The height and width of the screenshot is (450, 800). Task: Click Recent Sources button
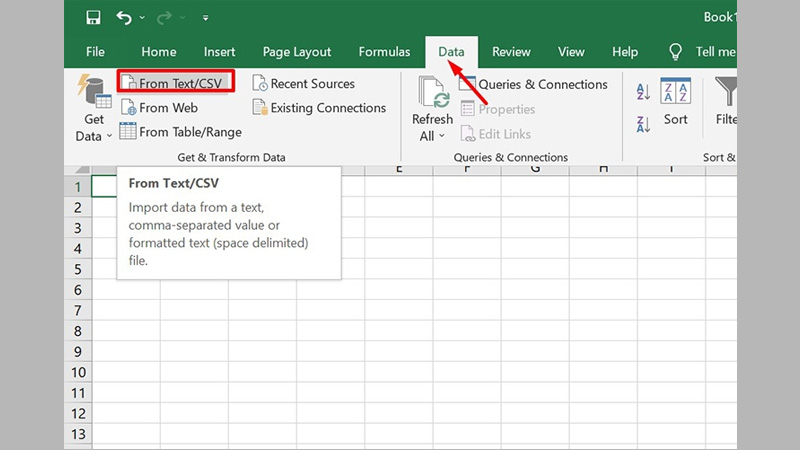(x=304, y=83)
